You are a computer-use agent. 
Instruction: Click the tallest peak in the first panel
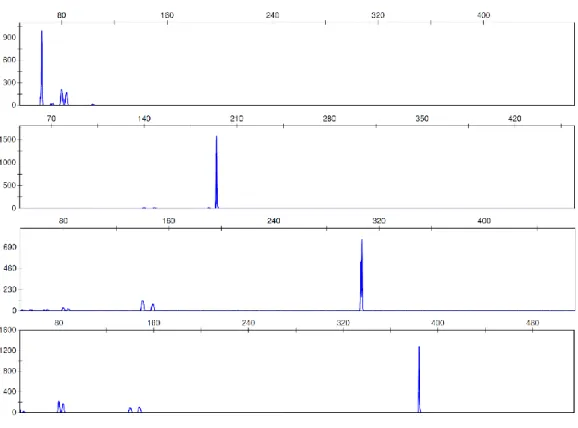pos(42,68)
